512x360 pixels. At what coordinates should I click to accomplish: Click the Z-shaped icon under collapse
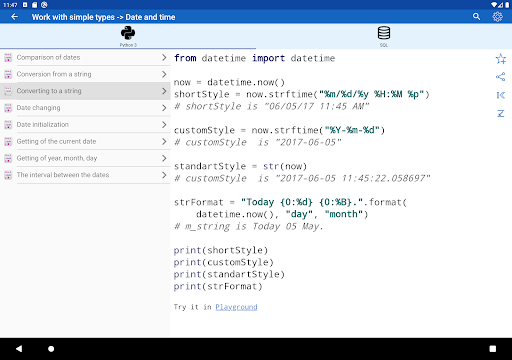[500, 114]
